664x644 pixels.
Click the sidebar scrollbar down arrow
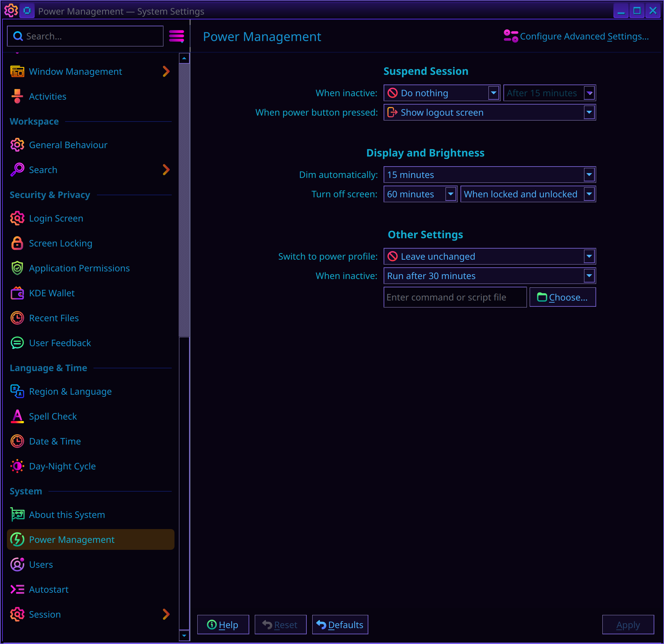point(184,635)
